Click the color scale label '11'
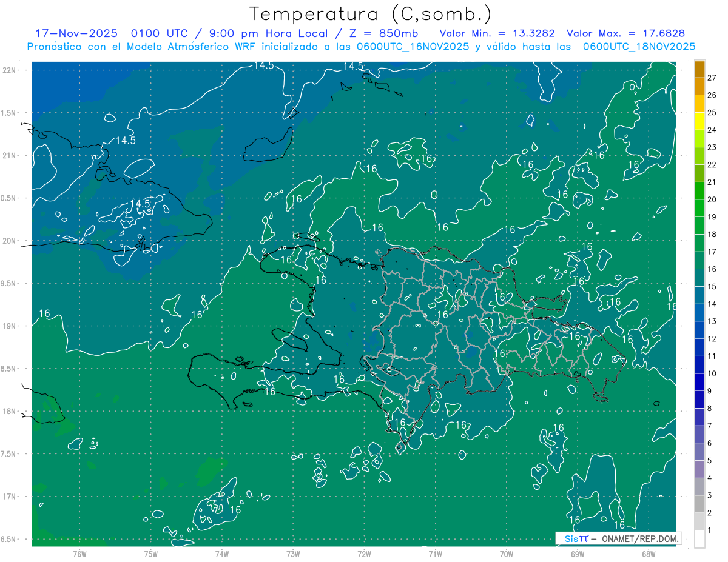The height and width of the screenshot is (562, 728). 712,356
